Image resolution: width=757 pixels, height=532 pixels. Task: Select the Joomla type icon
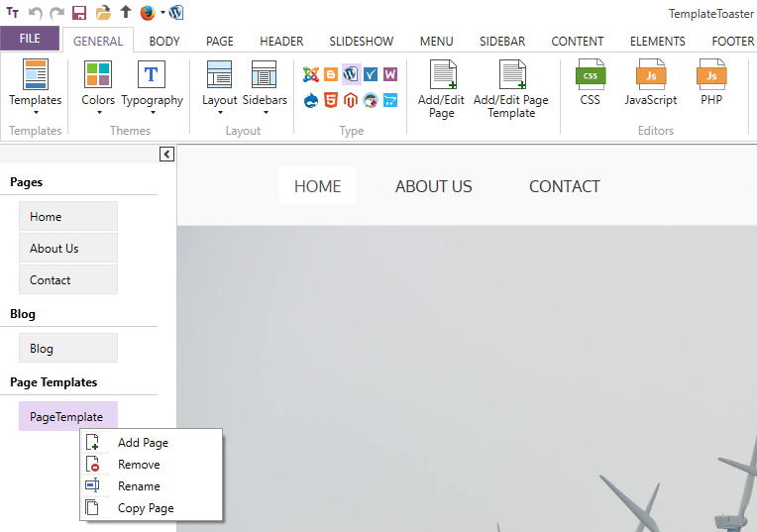coord(310,74)
